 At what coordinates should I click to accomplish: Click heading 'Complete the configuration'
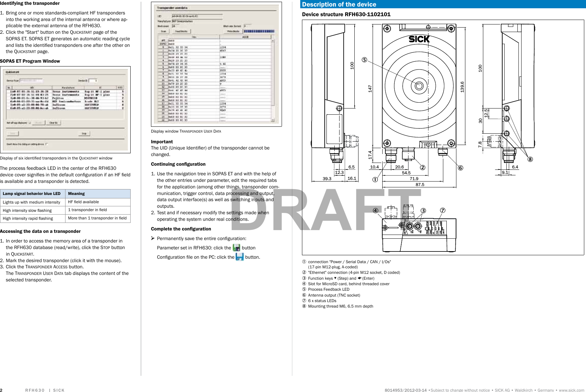[181, 229]
